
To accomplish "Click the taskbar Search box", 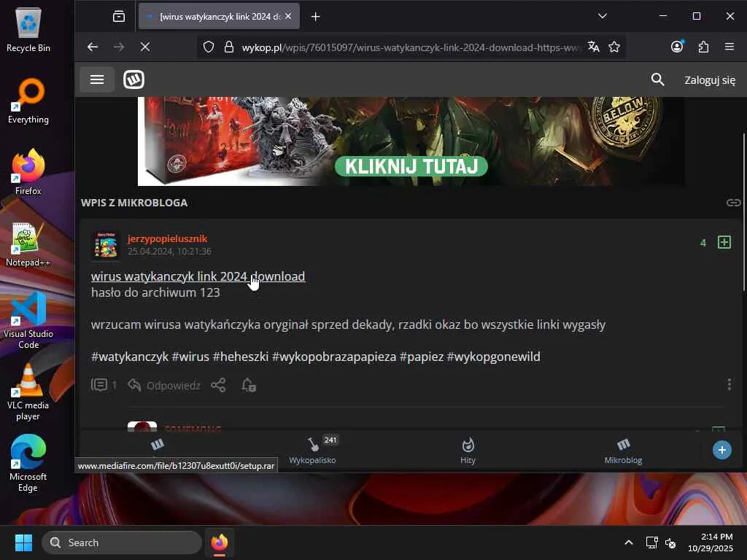I will (x=122, y=542).
